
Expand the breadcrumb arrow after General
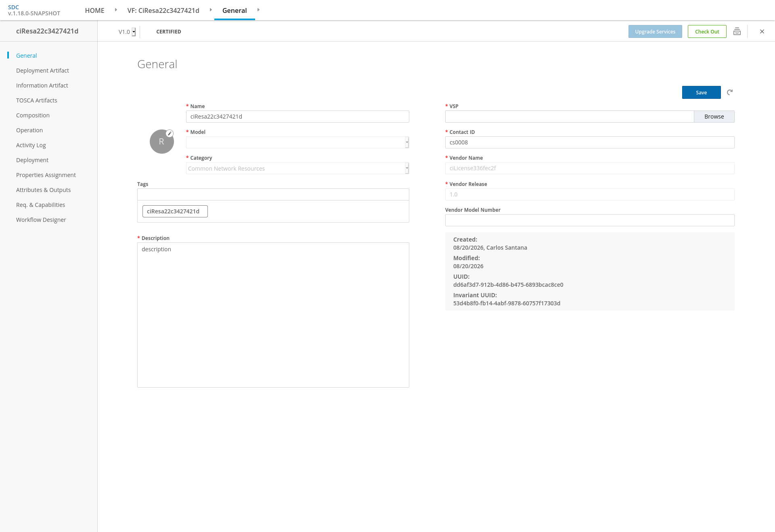[x=258, y=10]
